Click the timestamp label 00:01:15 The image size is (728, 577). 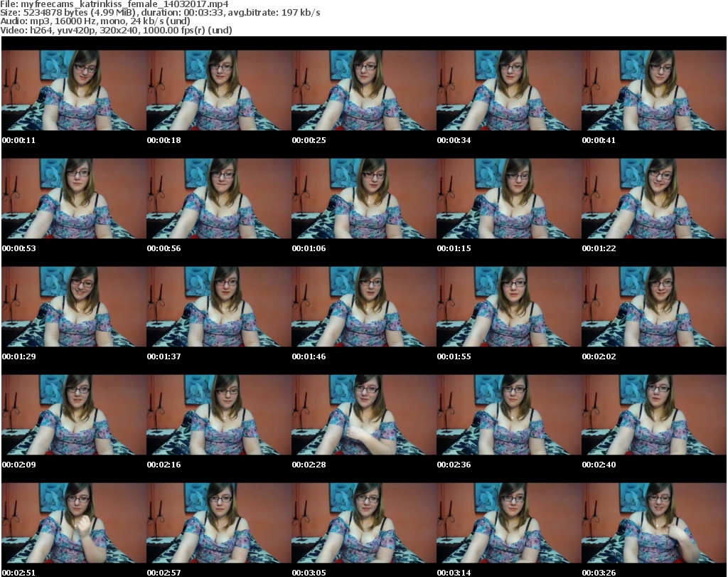coord(454,248)
